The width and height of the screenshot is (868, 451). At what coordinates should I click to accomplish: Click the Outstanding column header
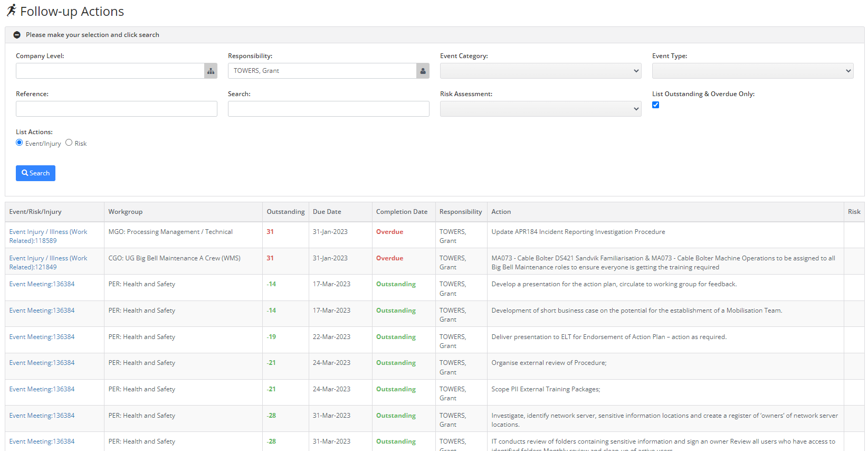coord(285,212)
